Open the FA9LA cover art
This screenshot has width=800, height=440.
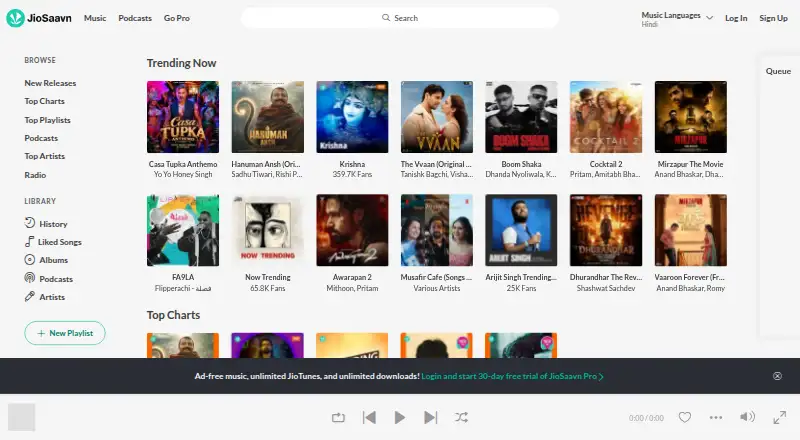[x=183, y=230]
